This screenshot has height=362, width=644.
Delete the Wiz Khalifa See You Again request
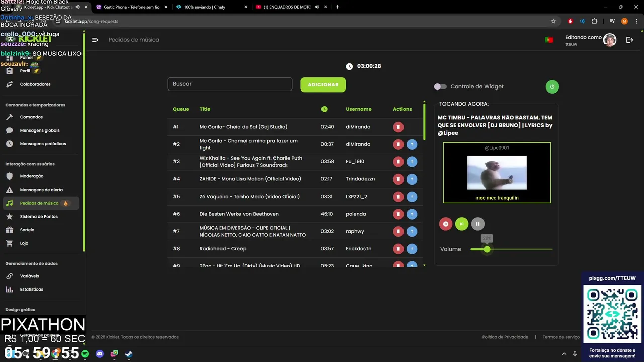pos(398,161)
